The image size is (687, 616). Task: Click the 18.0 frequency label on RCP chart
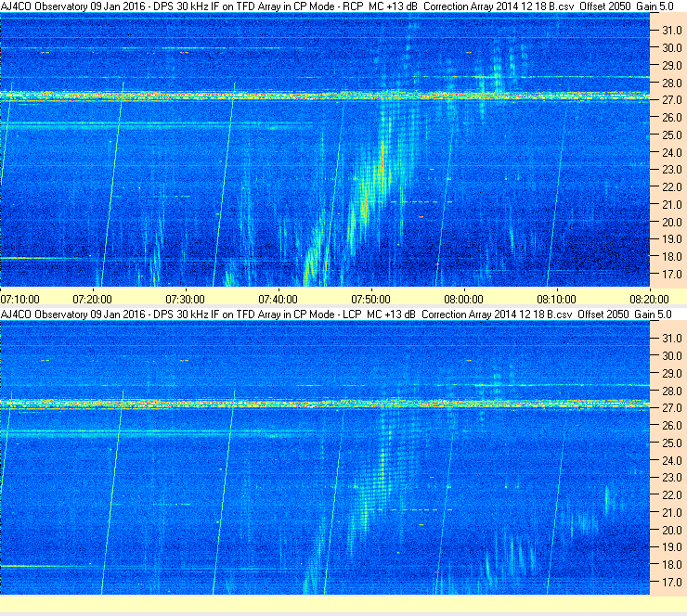pyautogui.click(x=672, y=257)
